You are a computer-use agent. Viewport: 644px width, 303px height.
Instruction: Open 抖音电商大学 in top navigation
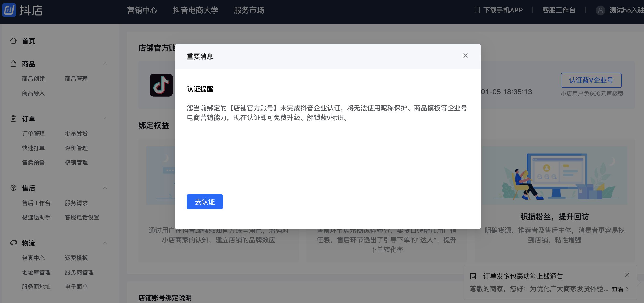[195, 10]
